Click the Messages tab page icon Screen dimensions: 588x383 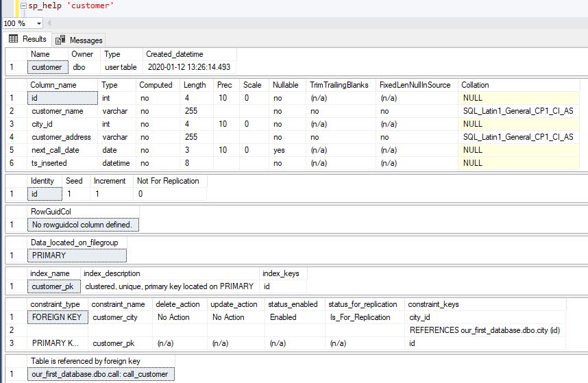pos(60,40)
